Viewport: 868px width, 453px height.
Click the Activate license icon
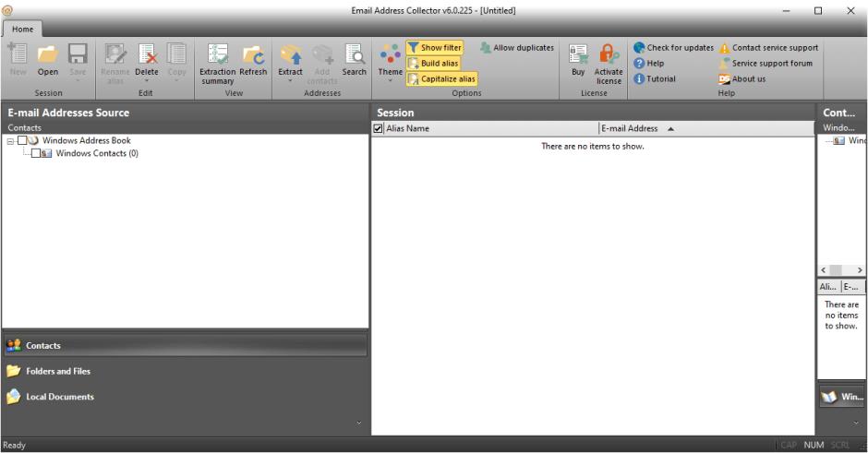609,54
